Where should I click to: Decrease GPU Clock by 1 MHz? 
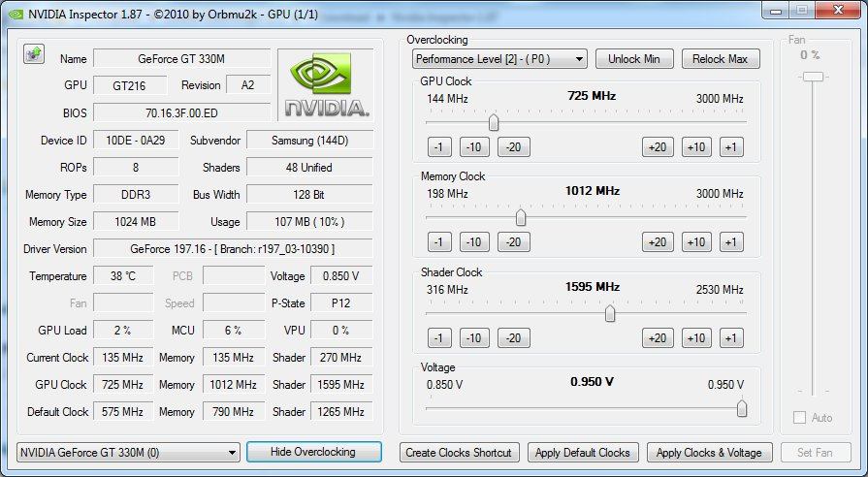(x=439, y=147)
